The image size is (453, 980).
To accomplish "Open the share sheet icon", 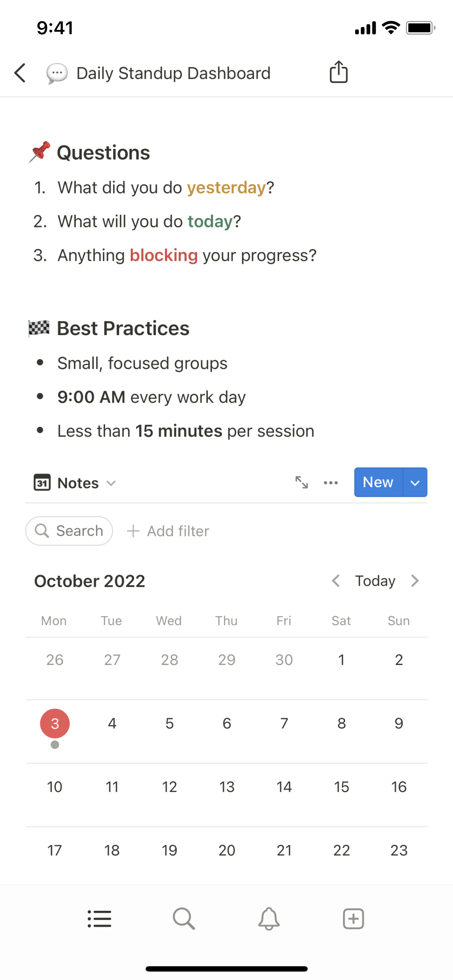I will pos(339,72).
